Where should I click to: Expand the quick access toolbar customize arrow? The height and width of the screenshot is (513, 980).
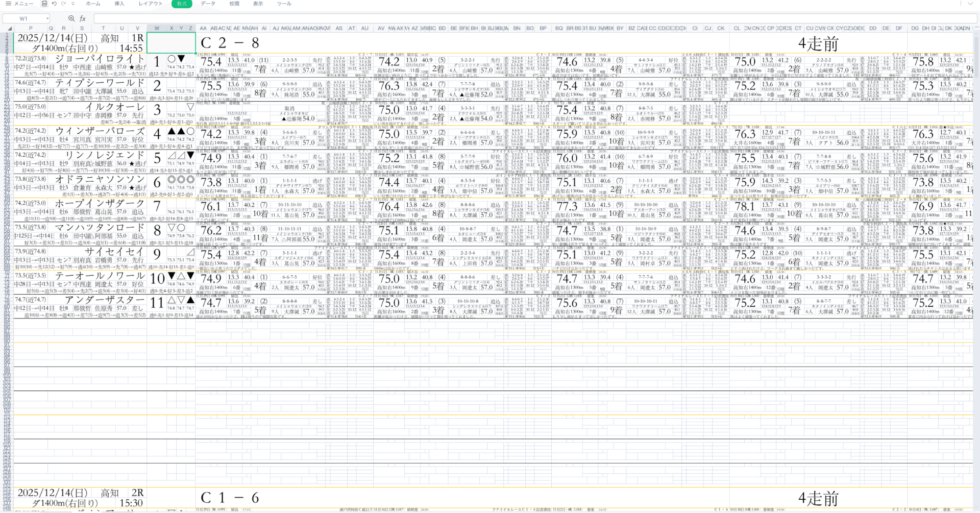[x=72, y=4]
